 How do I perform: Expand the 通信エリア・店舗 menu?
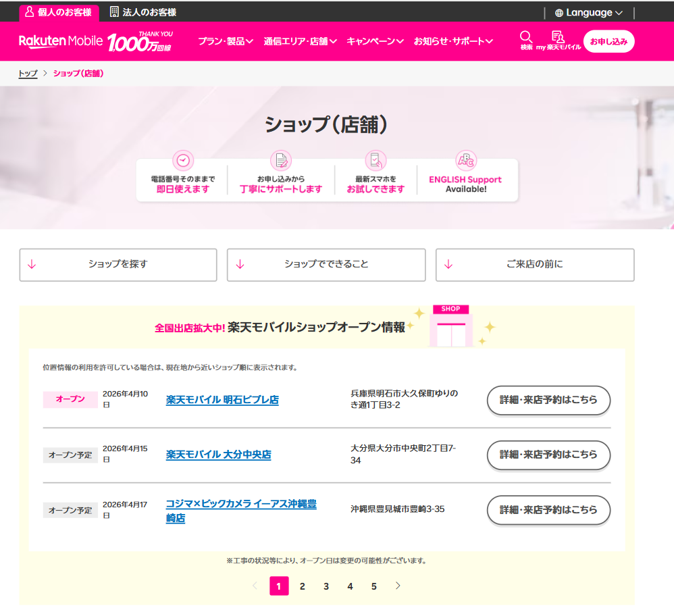point(301,41)
